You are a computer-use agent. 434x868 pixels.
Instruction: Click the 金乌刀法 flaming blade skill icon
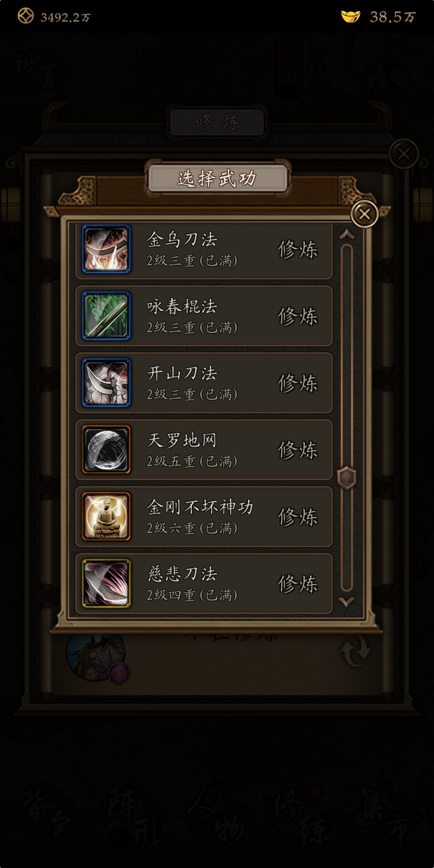pyautogui.click(x=106, y=249)
